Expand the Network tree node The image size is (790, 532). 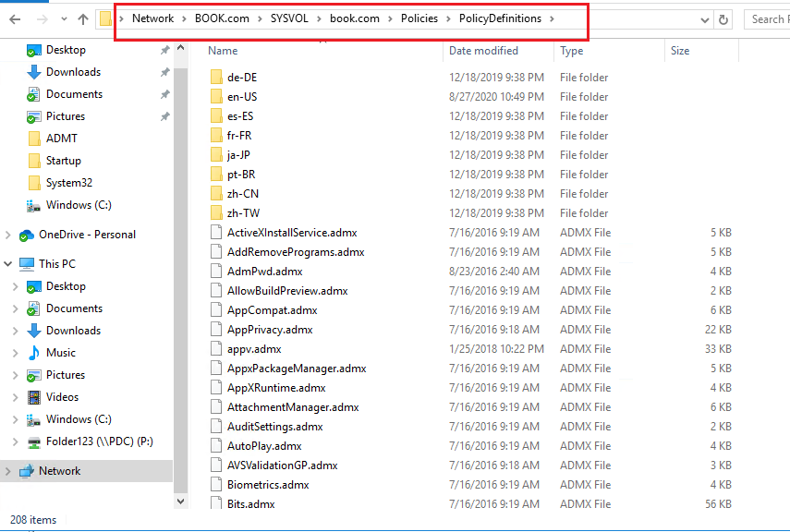point(8,471)
